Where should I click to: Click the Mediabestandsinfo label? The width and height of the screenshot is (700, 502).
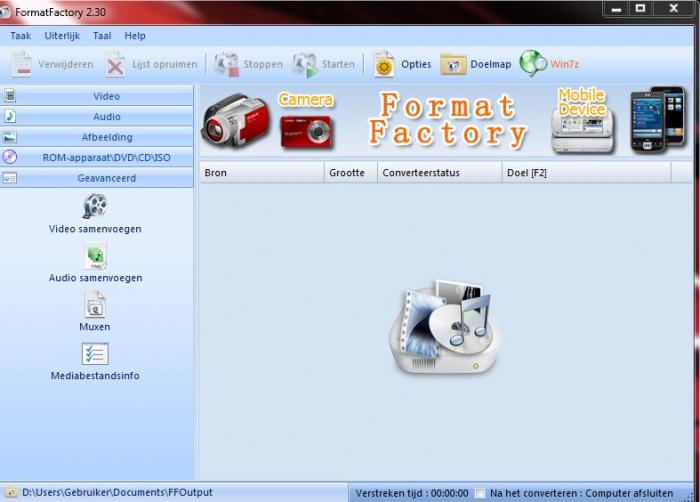95,376
